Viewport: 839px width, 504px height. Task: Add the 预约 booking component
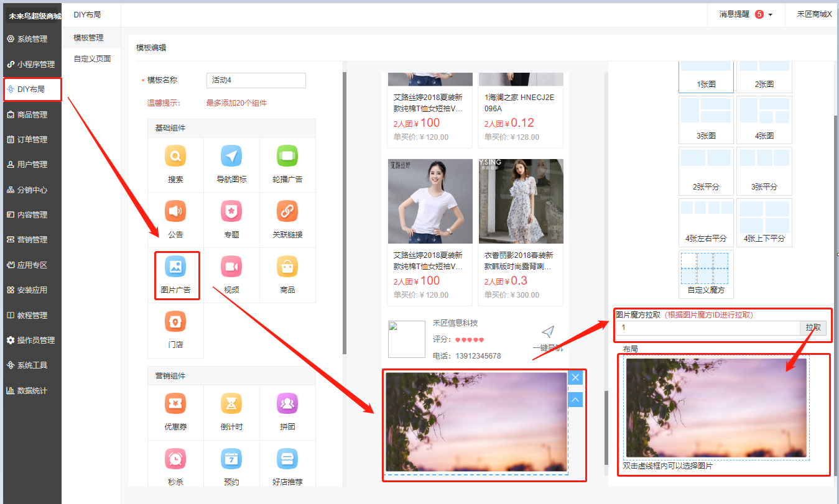[x=231, y=465]
